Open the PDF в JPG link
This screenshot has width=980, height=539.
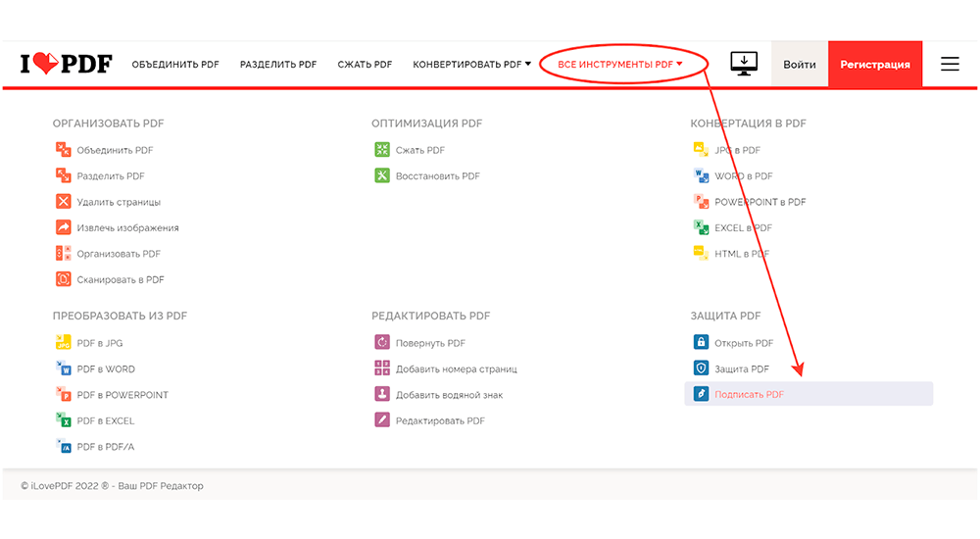100,343
